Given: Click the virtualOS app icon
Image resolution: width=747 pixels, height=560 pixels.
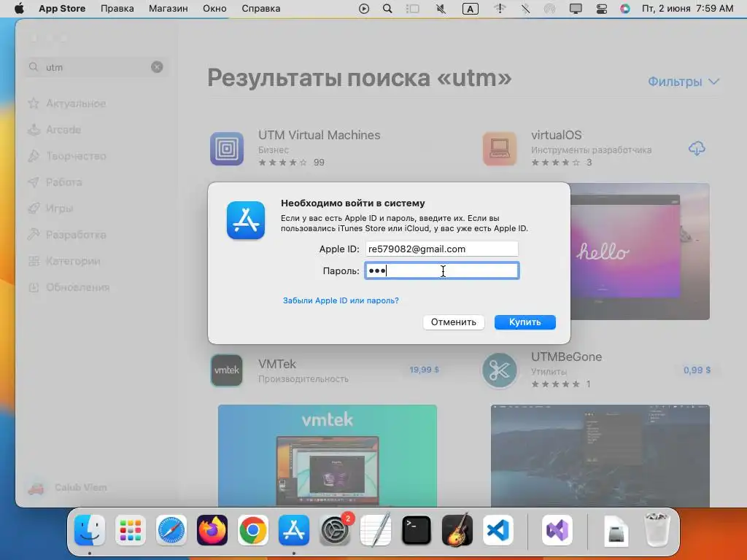Looking at the screenshot, I should (500, 149).
